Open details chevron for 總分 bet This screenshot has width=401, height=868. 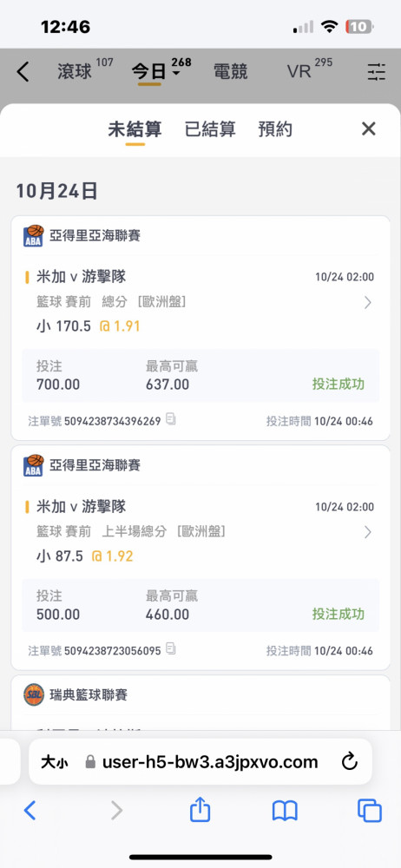(368, 302)
